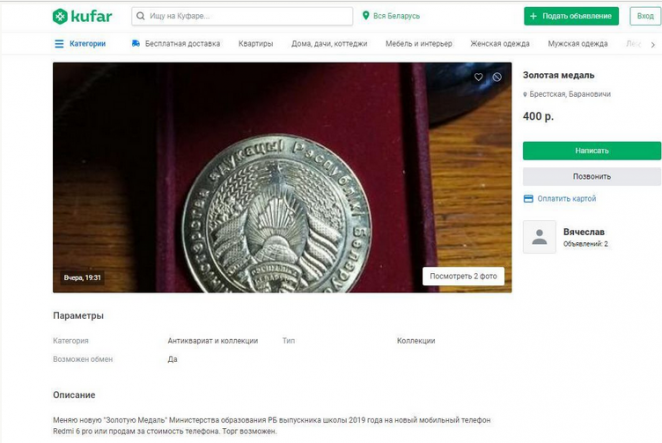Open the 'Категории' hamburger menu
Viewport: 662px width, 443px height.
[60, 44]
